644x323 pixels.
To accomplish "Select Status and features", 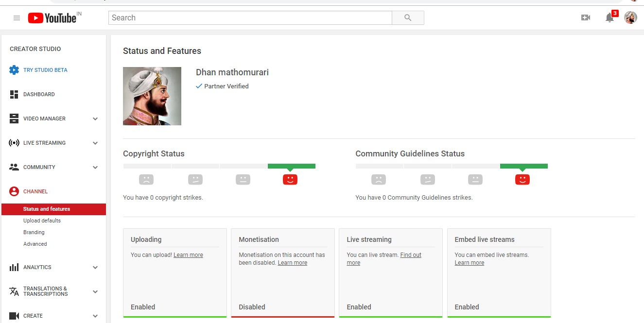I will pyautogui.click(x=53, y=209).
